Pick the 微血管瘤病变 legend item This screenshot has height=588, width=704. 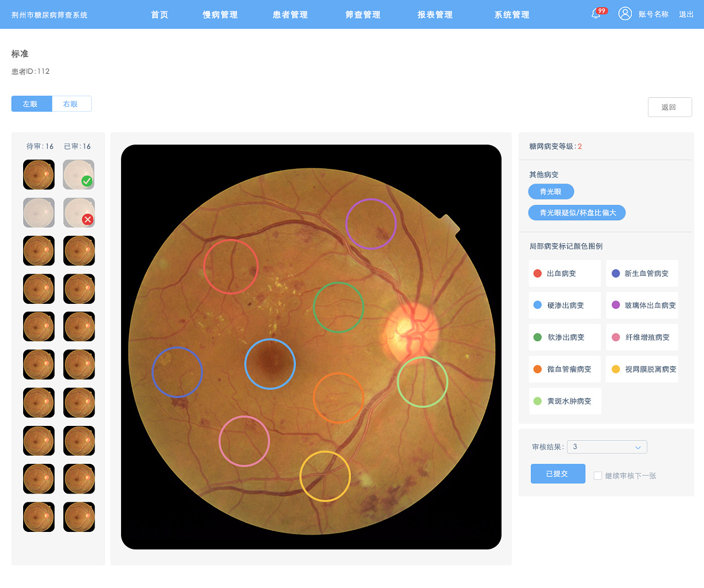[x=565, y=369]
